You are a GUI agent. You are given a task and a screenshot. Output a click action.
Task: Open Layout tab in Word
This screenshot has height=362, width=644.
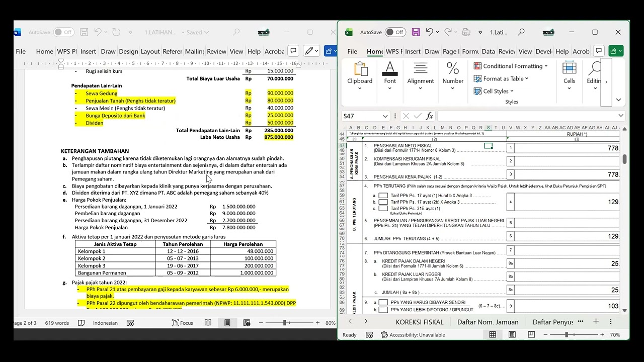150,51
